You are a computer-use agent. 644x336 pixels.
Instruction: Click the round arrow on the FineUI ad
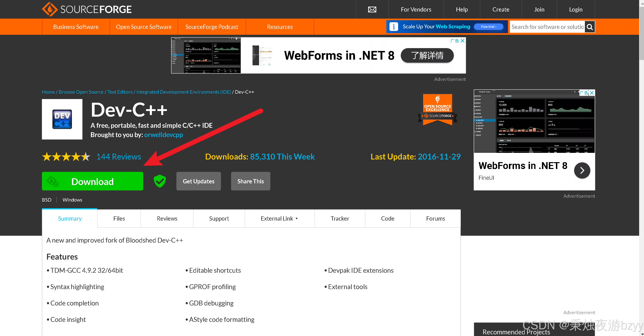pos(582,170)
